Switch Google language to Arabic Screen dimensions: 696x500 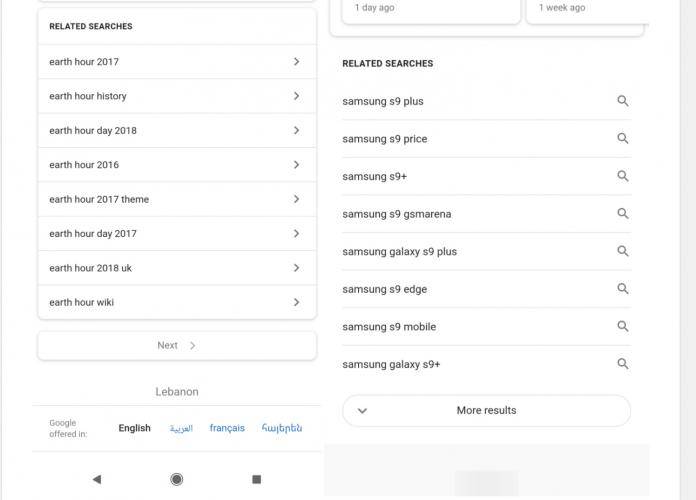tap(181, 429)
